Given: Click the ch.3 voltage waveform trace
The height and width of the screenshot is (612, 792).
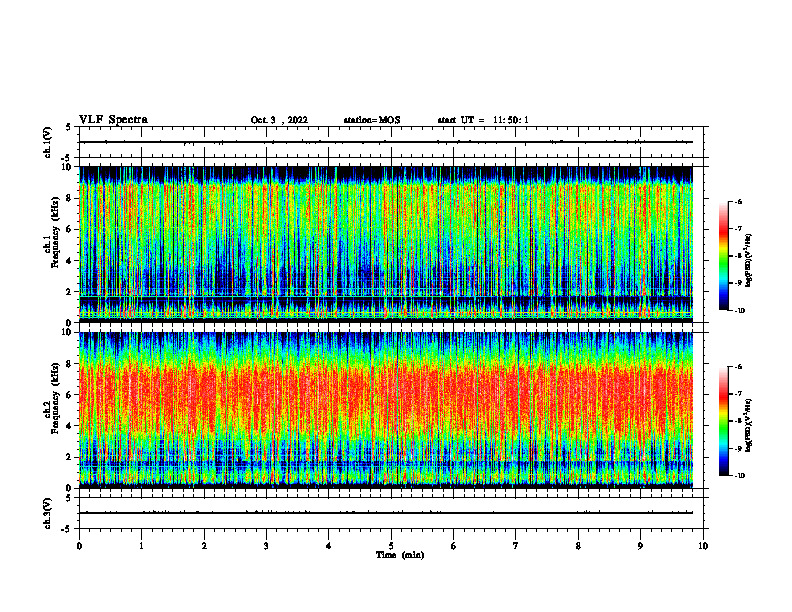Looking at the screenshot, I should click(x=386, y=513).
